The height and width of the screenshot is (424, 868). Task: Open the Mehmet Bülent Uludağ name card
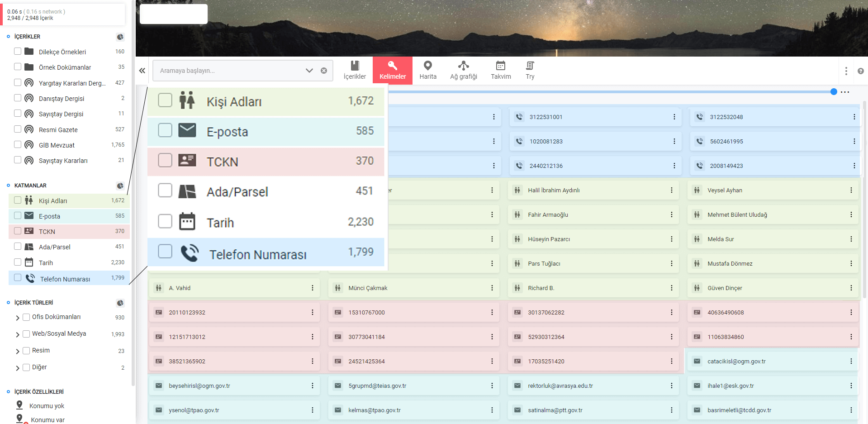point(773,214)
